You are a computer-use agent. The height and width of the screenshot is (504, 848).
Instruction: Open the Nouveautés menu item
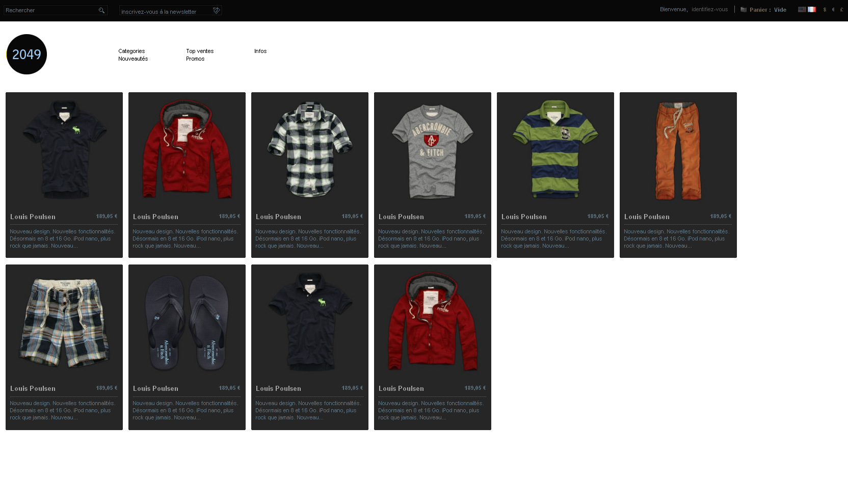[x=133, y=59]
